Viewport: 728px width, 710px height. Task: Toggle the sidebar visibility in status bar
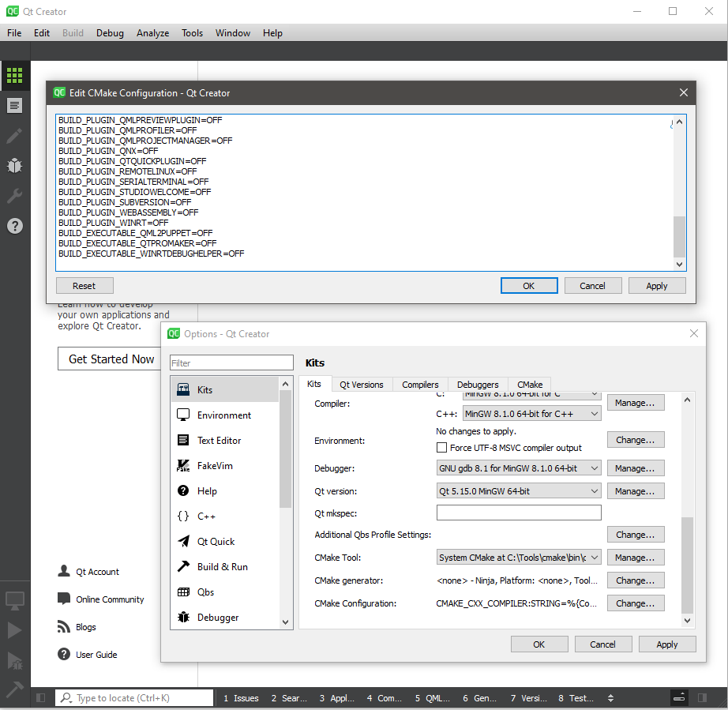(41, 698)
